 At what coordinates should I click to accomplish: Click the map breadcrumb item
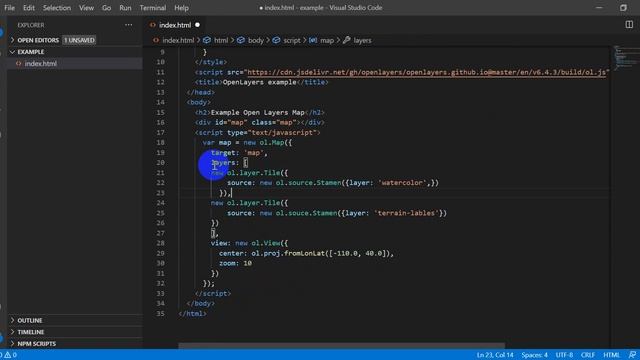(x=327, y=40)
